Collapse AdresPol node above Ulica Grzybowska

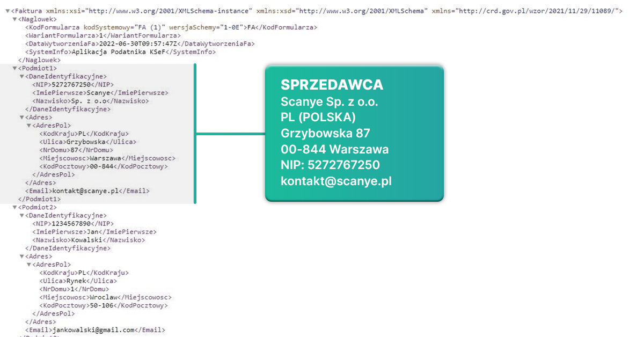click(x=28, y=125)
